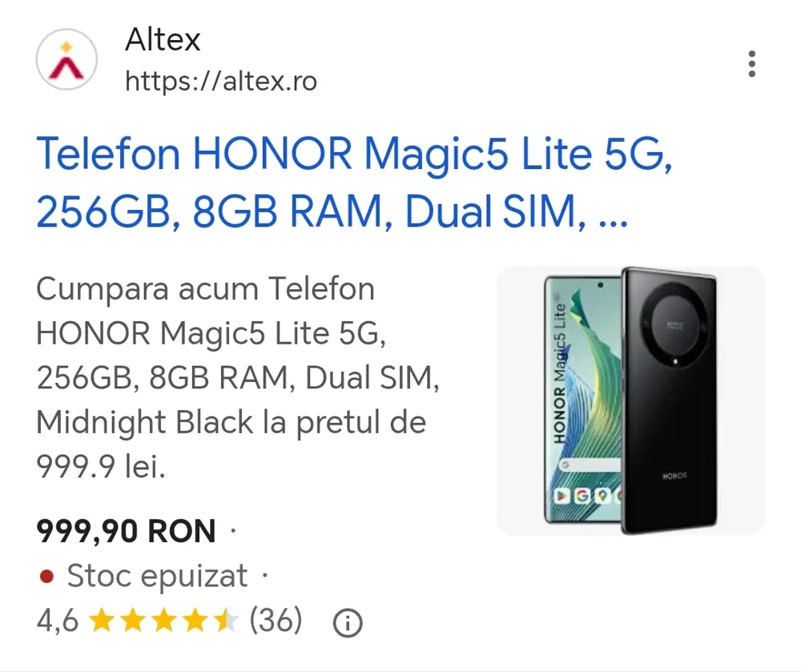
Task: Click the info icon beside the rating
Action: tap(348, 622)
